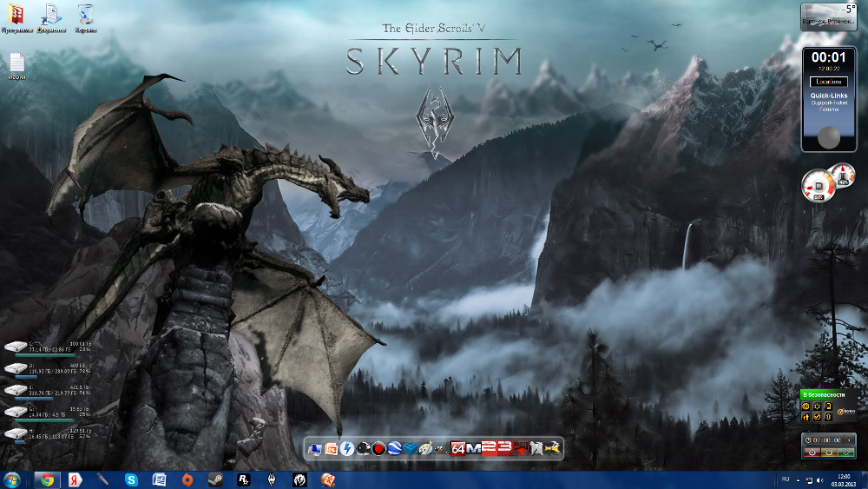Click the red power button in the timer gadget

pyautogui.click(x=812, y=453)
